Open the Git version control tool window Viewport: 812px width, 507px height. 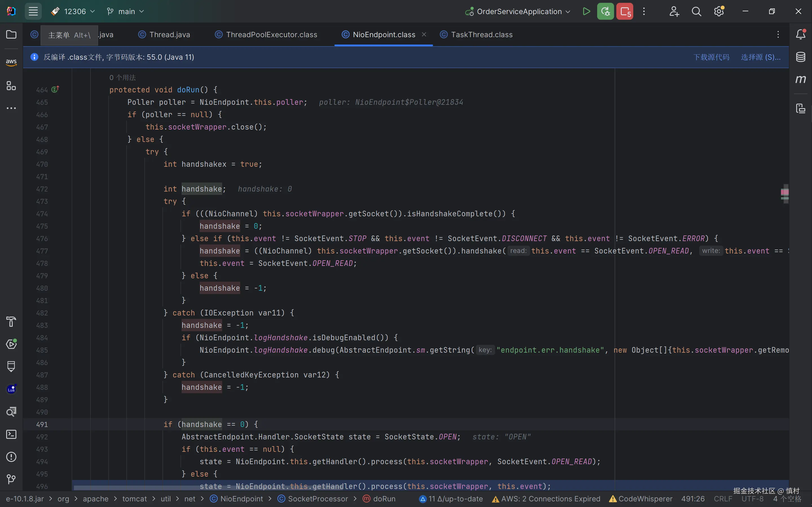11,479
